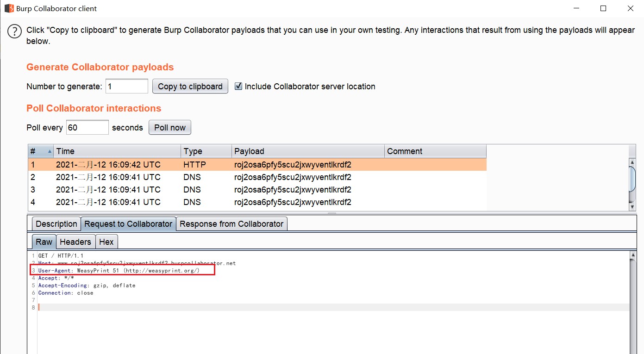Screen dimensions: 644x354
Task: Click the Burp Collaborator app icon in title bar
Action: [x=9, y=8]
